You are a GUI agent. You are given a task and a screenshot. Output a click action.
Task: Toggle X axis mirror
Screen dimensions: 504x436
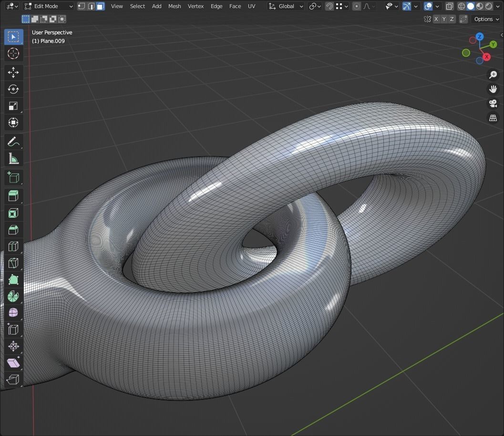pos(436,19)
